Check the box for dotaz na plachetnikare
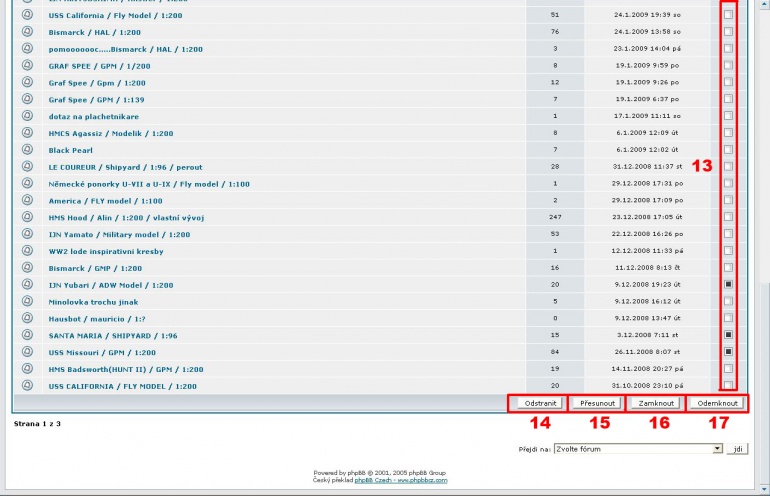The width and height of the screenshot is (770, 496). [728, 115]
